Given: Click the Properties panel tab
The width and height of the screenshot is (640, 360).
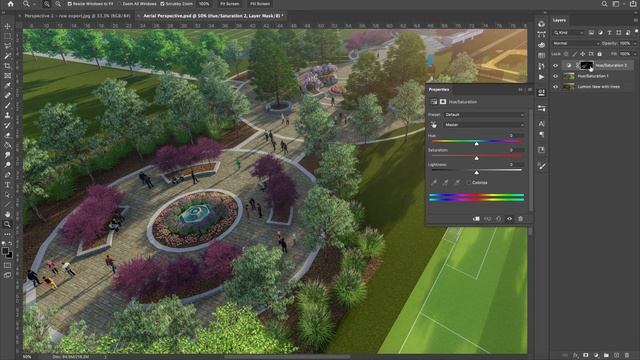Looking at the screenshot, I should (439, 89).
